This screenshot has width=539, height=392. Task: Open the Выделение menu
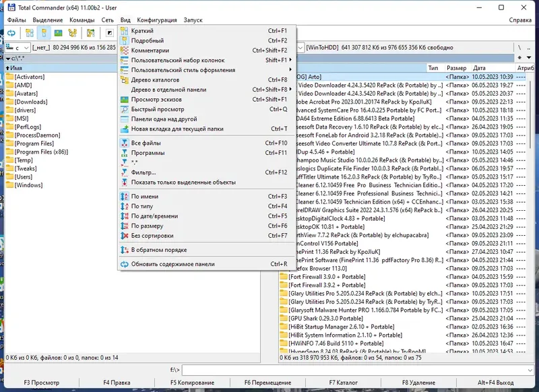[x=48, y=20]
